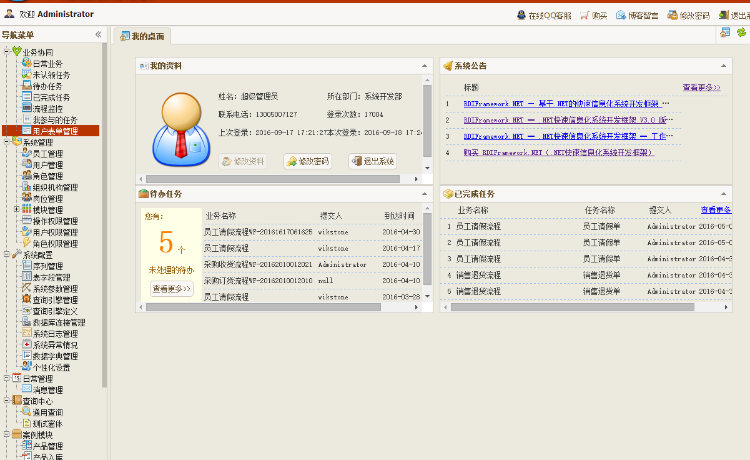
Task: Click the 待办任务 vertical scrollbar
Action: coord(428,249)
